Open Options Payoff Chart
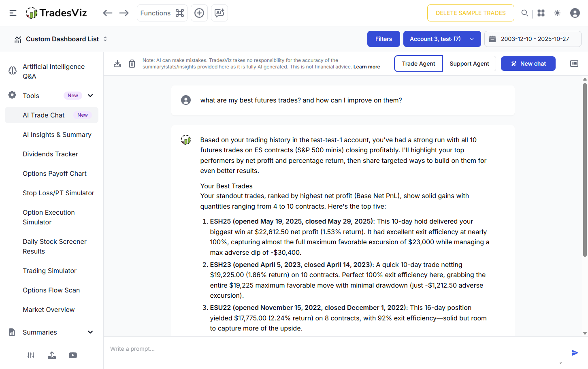Image resolution: width=588 pixels, height=369 pixels. click(x=55, y=173)
